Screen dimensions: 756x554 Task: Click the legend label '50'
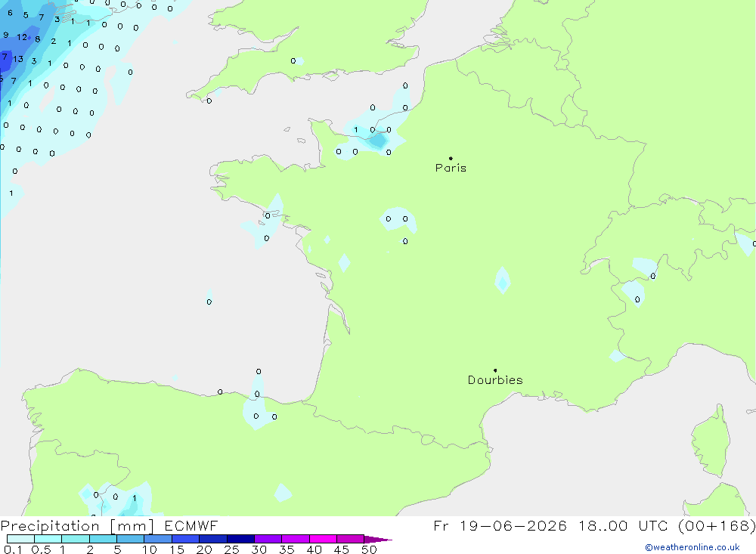coord(369,549)
